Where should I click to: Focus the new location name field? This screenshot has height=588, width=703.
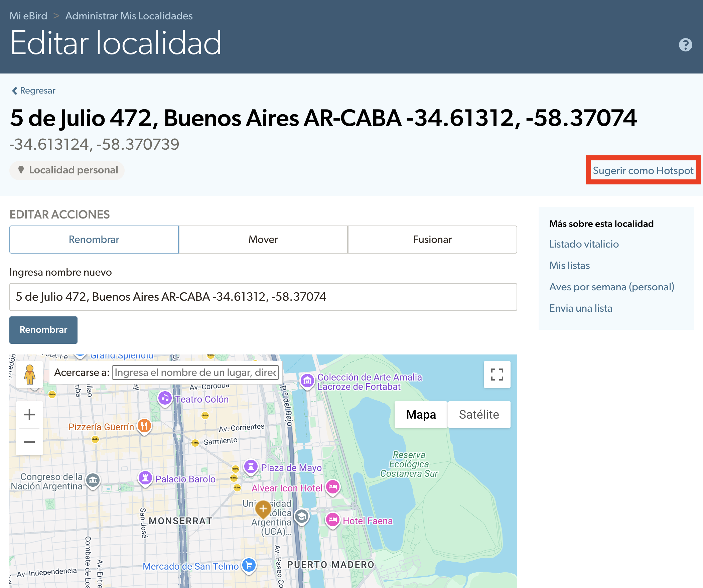(263, 297)
